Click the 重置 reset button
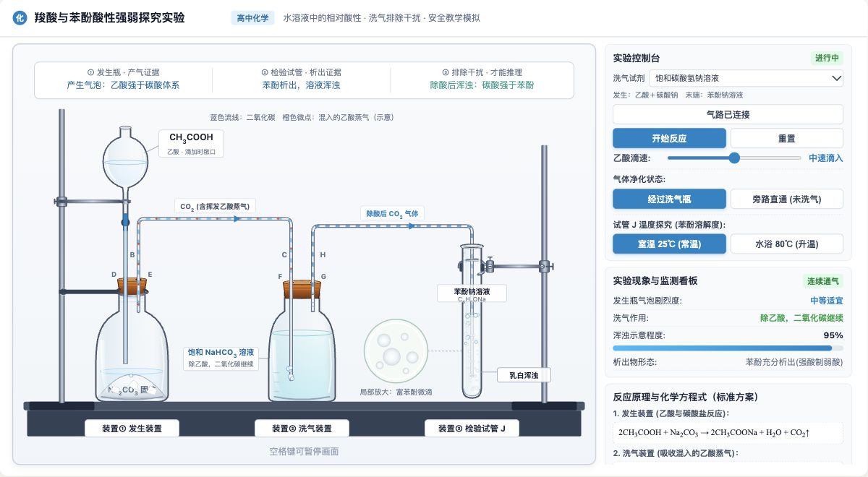This screenshot has width=868, height=477. pyautogui.click(x=787, y=138)
